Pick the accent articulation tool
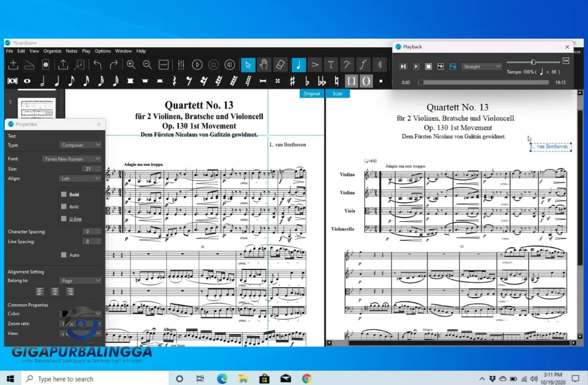This screenshot has width=588, height=385. tap(315, 65)
